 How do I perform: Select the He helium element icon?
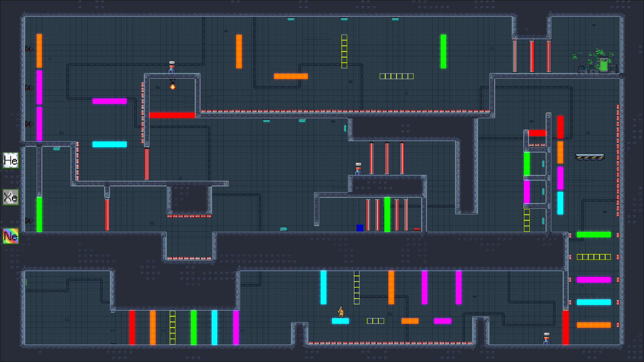pos(11,160)
